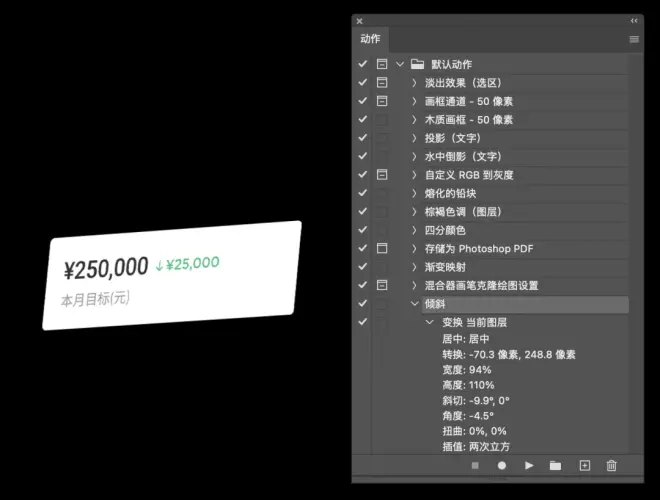Uncheck the 四分颜色 checkmark

coord(362,230)
